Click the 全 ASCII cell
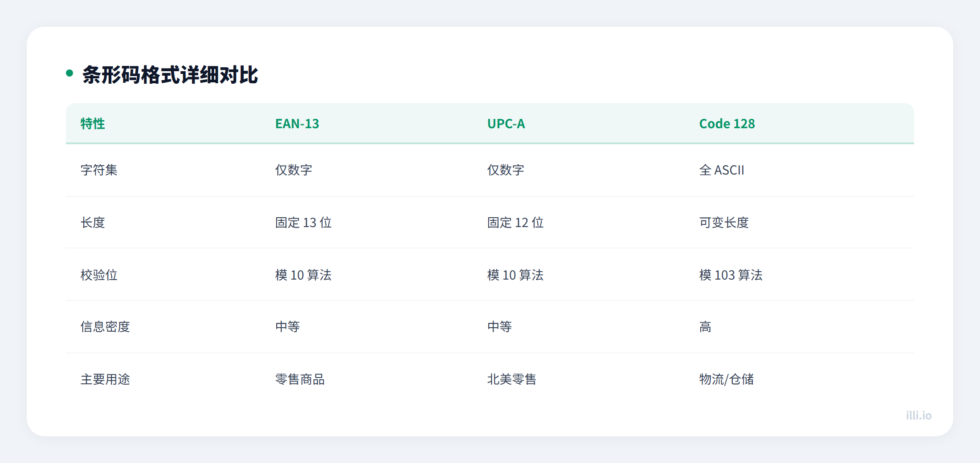The image size is (980, 463). 722,170
